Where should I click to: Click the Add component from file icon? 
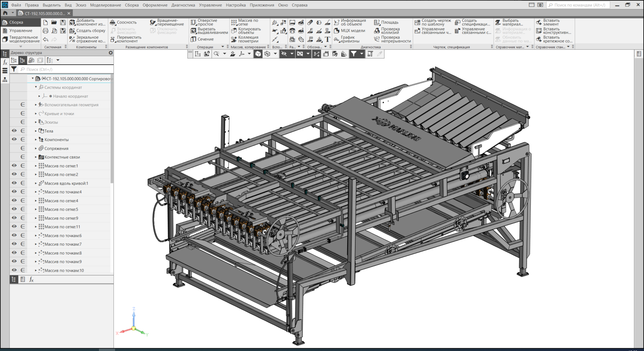coord(72,22)
